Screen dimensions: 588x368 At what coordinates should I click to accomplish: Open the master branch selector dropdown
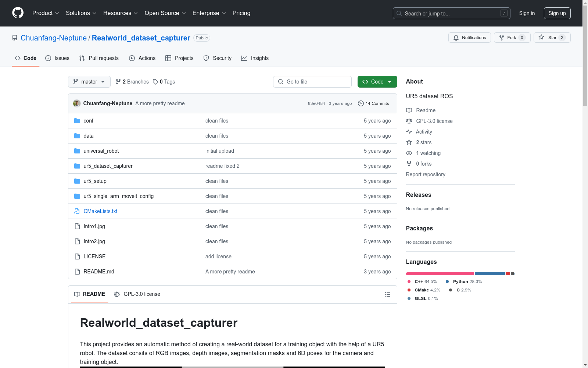point(89,82)
